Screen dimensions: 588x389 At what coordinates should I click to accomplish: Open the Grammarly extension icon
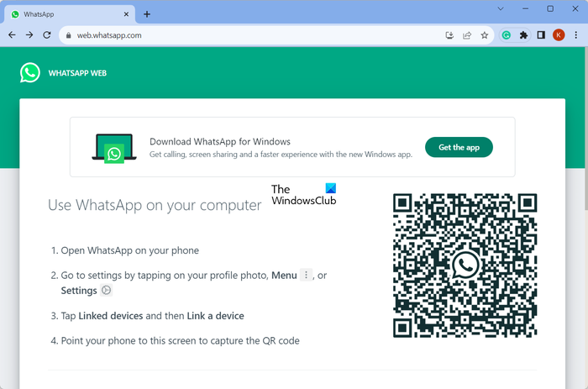(x=507, y=35)
